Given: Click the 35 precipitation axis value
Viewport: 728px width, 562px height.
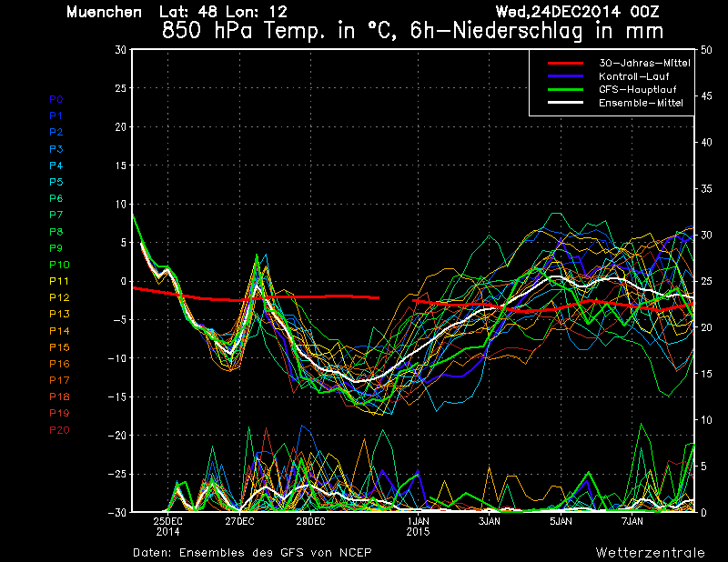Looking at the screenshot, I should click(706, 189).
